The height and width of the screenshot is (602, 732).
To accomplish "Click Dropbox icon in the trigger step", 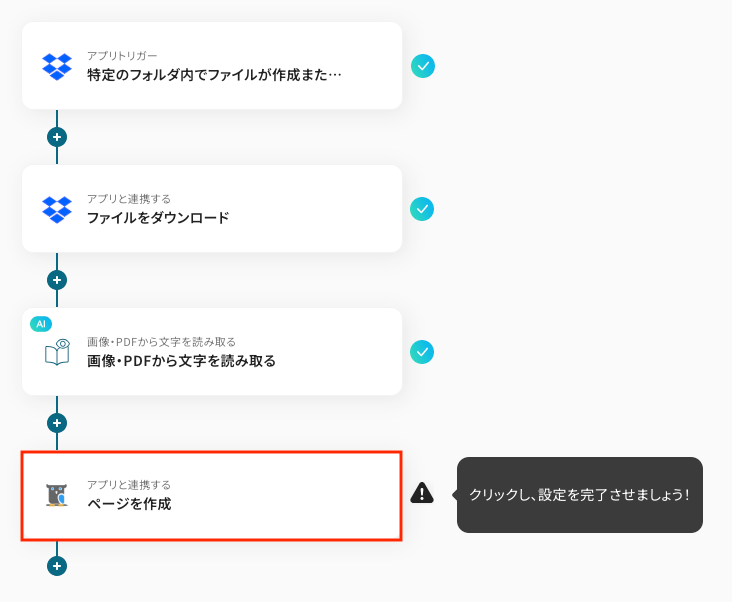I will (57, 66).
